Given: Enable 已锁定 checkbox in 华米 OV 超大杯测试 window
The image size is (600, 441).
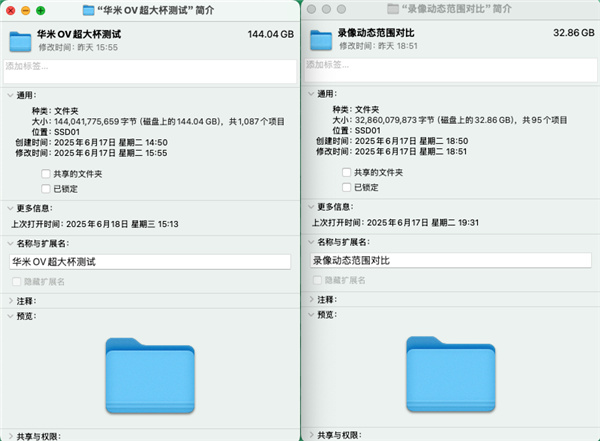Looking at the screenshot, I should (46, 188).
